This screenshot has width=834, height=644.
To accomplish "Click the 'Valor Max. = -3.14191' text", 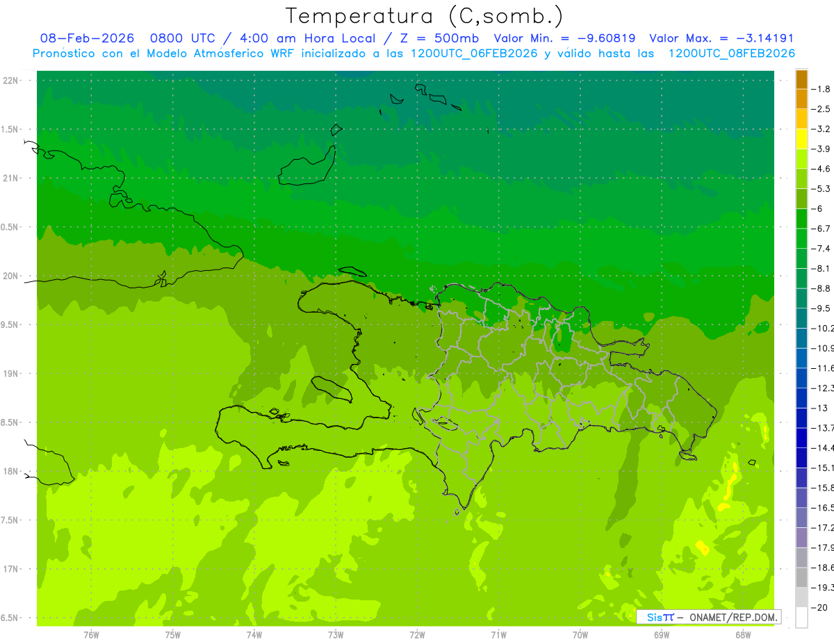I will point(721,38).
